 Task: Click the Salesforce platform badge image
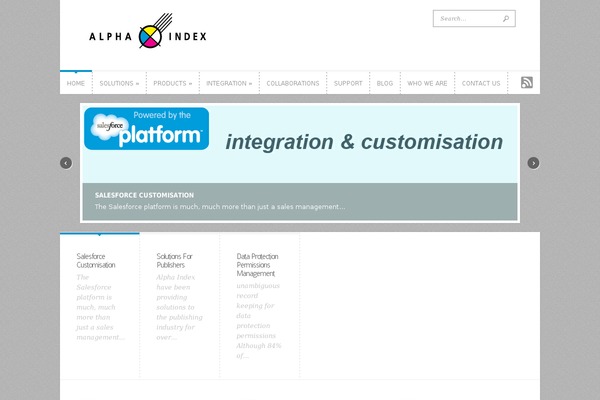tap(146, 129)
